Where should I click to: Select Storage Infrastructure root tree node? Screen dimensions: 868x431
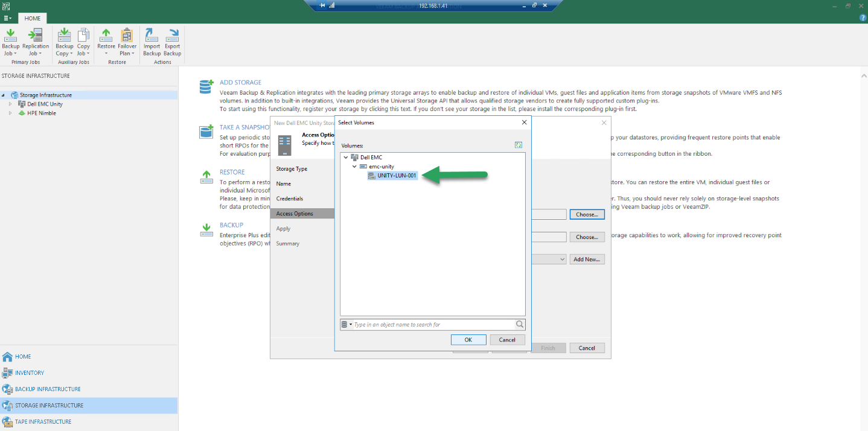coord(46,95)
